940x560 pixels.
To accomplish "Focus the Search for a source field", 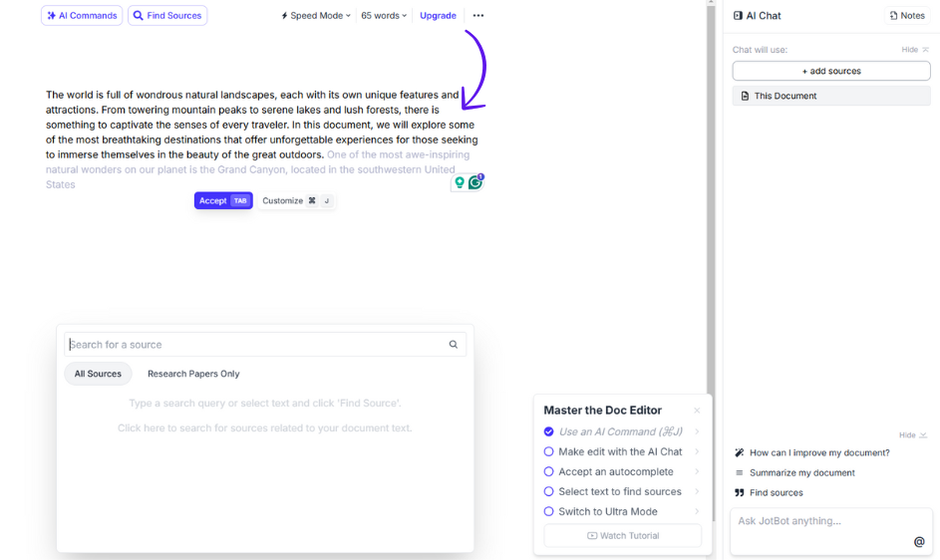I will [x=265, y=345].
